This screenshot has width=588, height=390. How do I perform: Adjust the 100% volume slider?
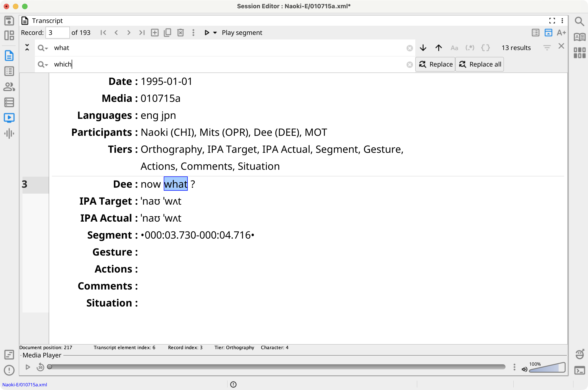[x=547, y=368]
